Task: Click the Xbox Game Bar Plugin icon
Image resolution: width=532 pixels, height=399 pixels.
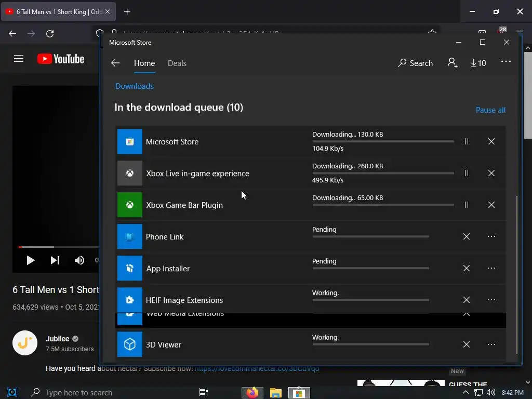Action: click(129, 205)
